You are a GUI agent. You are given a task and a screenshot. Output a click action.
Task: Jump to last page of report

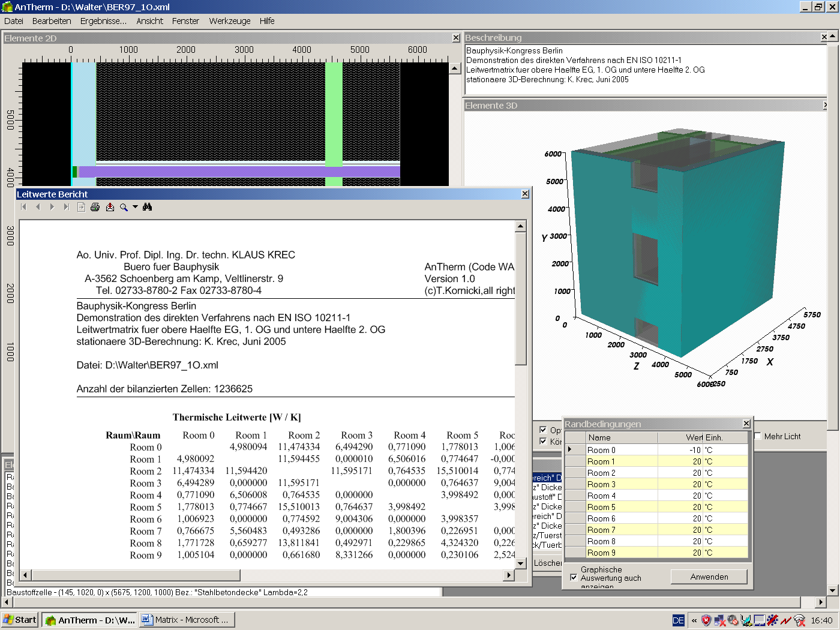pyautogui.click(x=67, y=207)
